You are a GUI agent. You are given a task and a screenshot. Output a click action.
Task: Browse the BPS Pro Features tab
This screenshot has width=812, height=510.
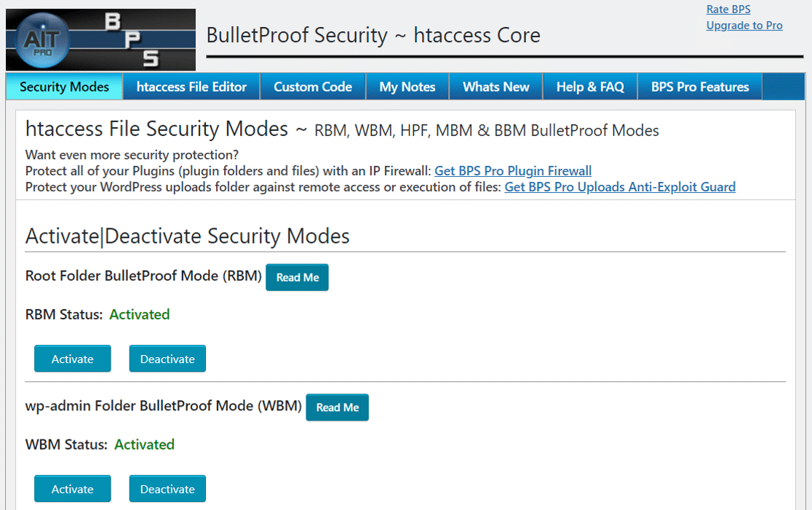(x=699, y=86)
